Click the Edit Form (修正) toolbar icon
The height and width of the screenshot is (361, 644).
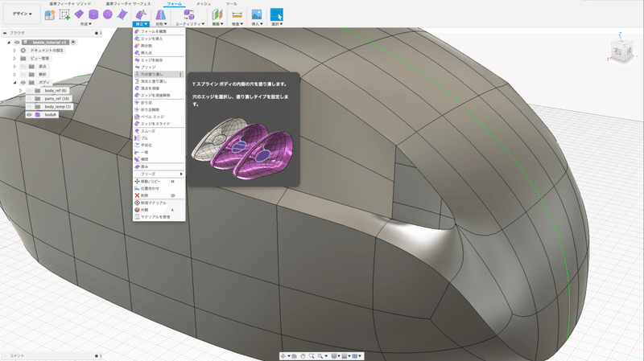[x=141, y=14]
